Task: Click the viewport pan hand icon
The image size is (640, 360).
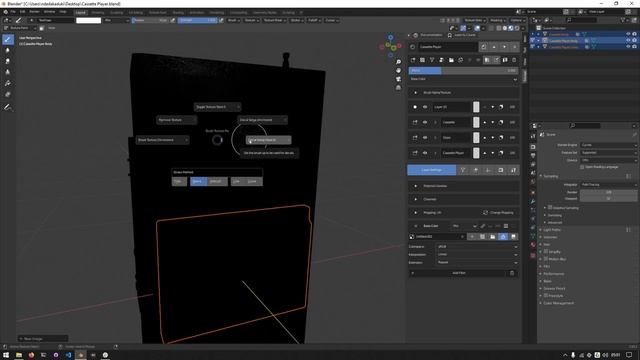Action: click(x=398, y=71)
